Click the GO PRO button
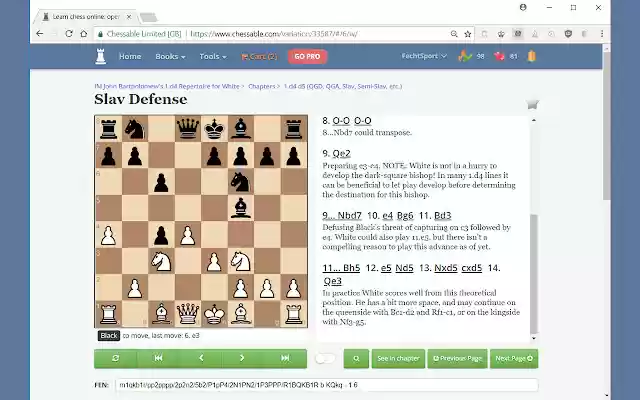Screen dimensions: 640x400 click(307, 56)
